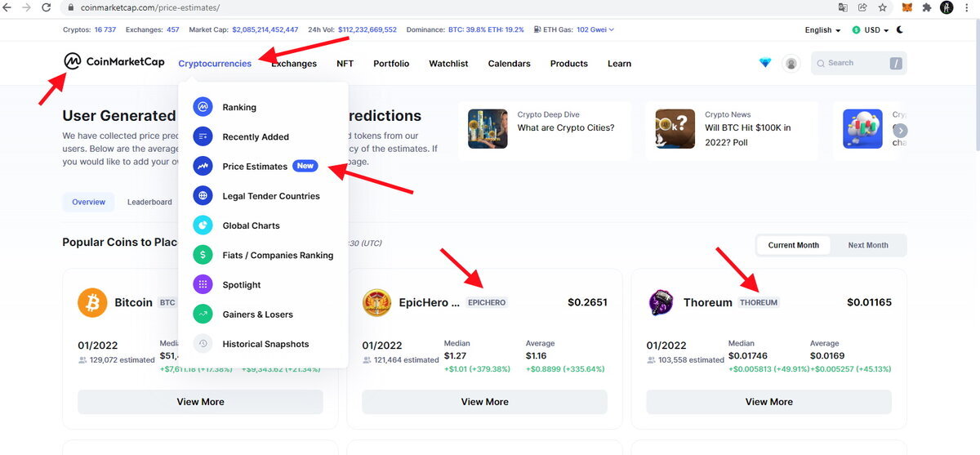
Task: Open the USD currency dropdown
Action: click(871, 30)
